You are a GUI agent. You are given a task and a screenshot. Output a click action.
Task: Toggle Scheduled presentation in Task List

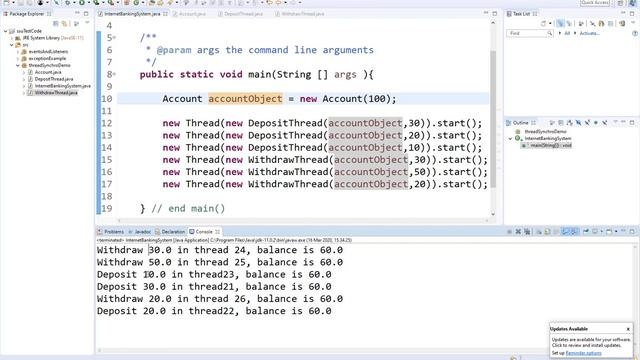pos(569,24)
